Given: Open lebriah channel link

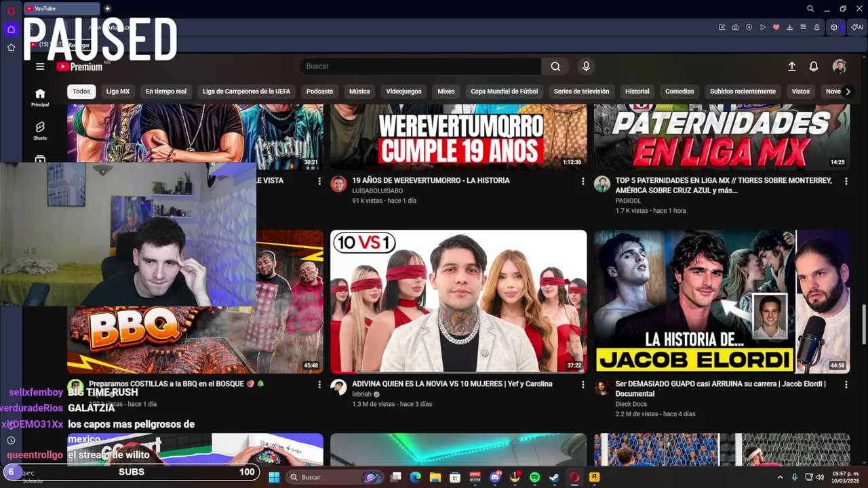Looking at the screenshot, I should click(x=362, y=394).
